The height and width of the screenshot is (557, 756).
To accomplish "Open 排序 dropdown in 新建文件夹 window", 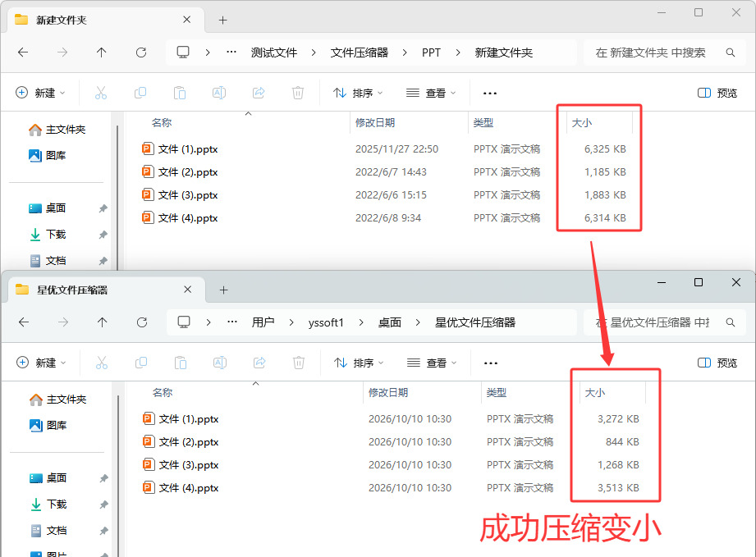I will click(x=358, y=93).
